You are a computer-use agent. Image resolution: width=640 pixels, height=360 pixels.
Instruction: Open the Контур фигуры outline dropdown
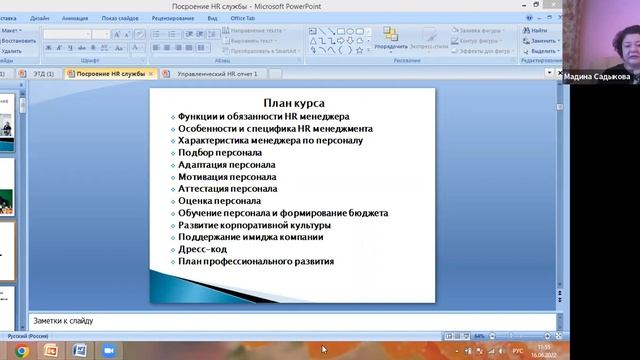click(477, 41)
